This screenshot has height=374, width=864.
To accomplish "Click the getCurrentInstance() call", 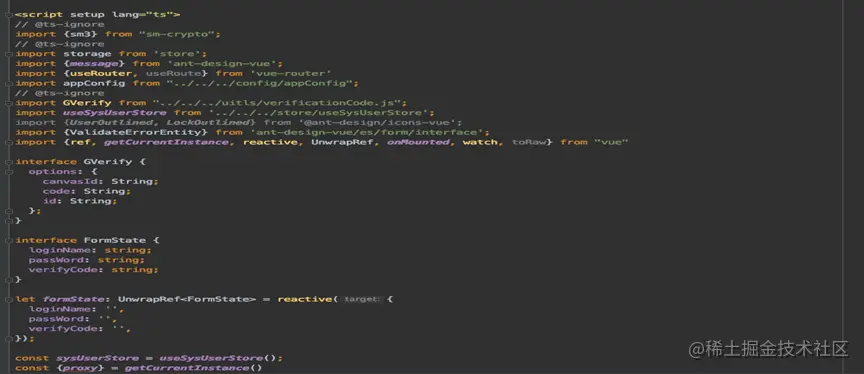I will tap(193, 368).
